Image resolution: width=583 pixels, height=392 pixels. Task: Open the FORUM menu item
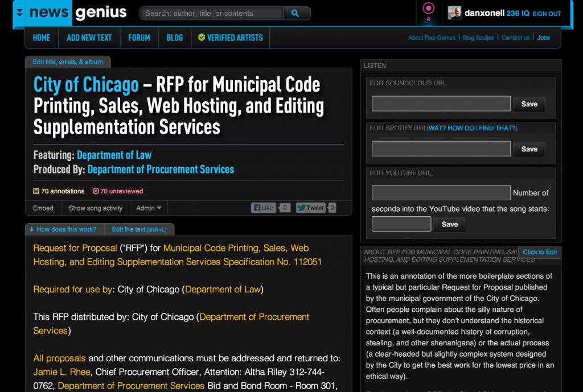point(139,38)
